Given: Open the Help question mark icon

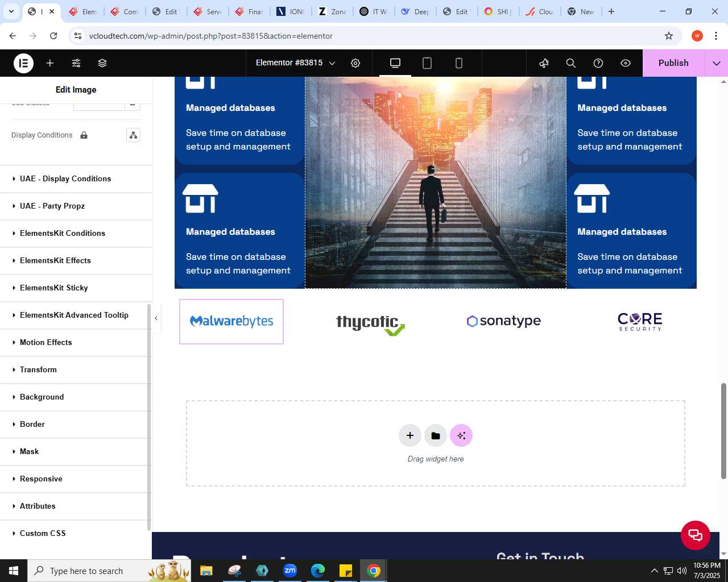Looking at the screenshot, I should pyautogui.click(x=598, y=63).
